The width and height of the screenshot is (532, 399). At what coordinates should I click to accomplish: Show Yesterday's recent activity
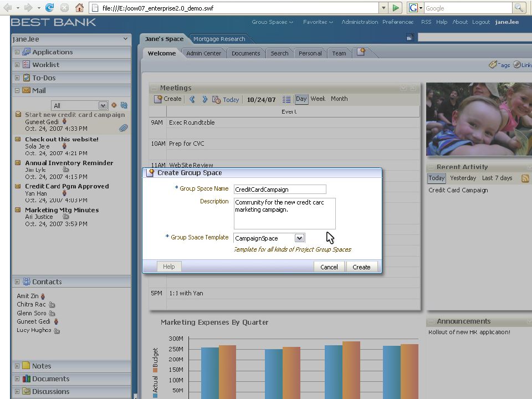463,178
